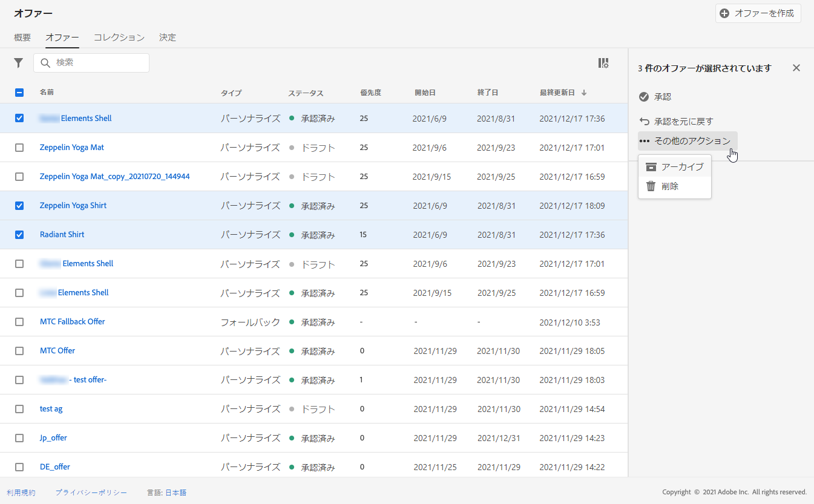Switch to the 概要 tab
814x504 pixels.
pyautogui.click(x=22, y=38)
